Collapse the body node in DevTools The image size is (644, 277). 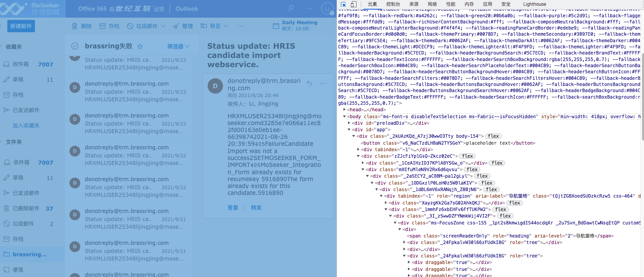point(344,117)
